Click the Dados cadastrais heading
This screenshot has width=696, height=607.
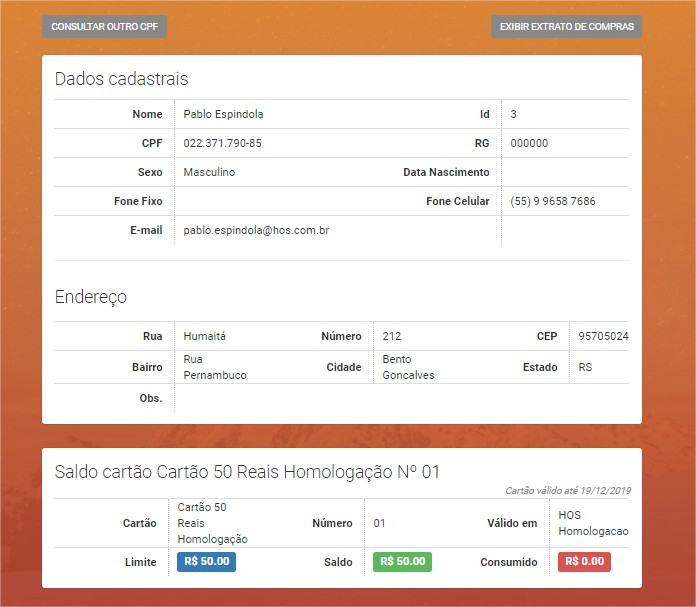click(121, 79)
